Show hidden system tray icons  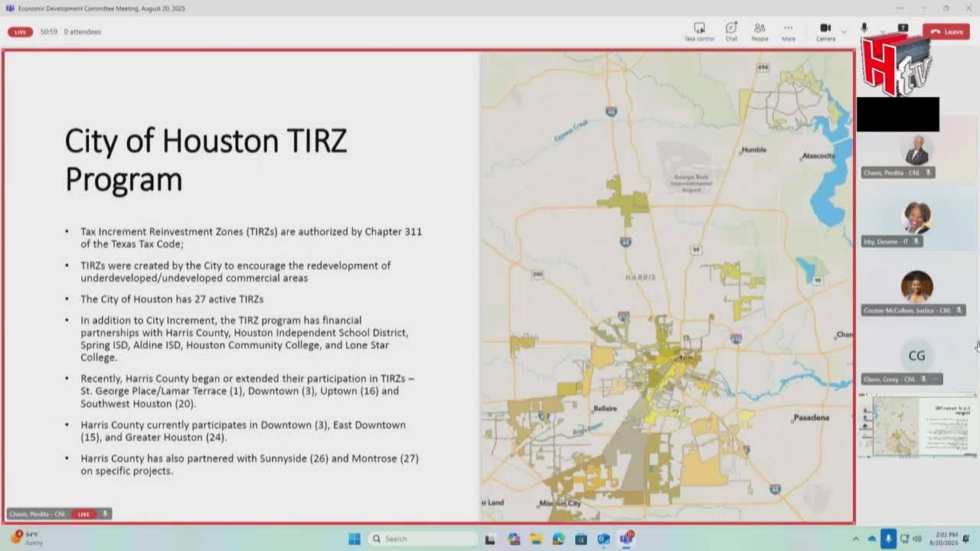coord(856,539)
